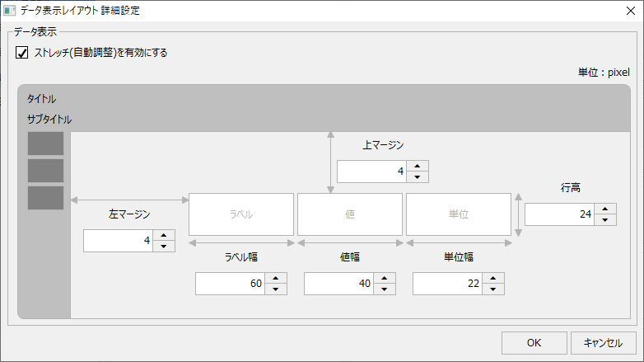Increase the 行高 value

(606, 209)
